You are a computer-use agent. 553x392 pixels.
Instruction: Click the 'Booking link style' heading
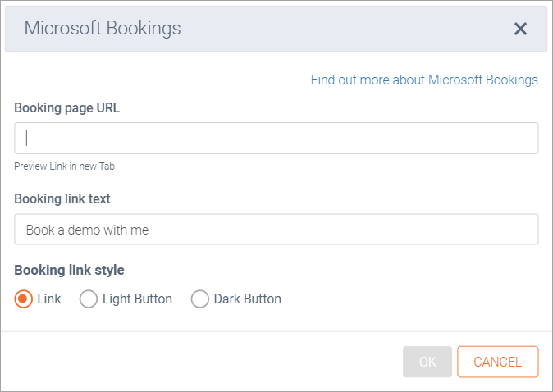click(x=70, y=269)
